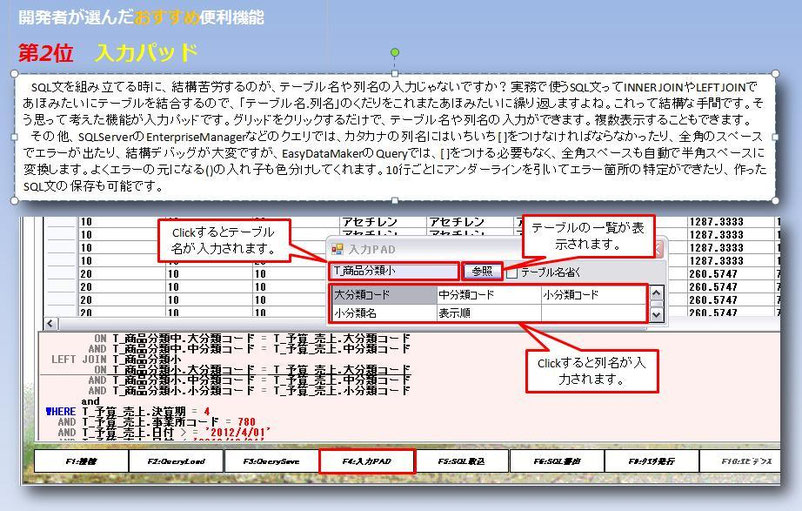
Task: Click the F6:SQL書出 button
Action: (556, 461)
